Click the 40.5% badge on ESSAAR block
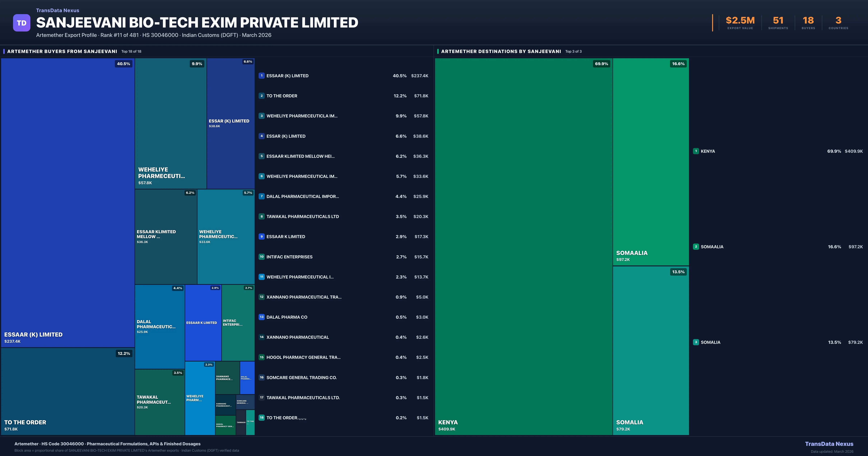The height and width of the screenshot is (456, 868). 123,64
